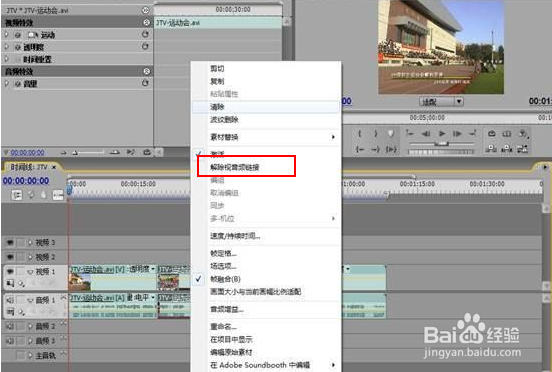552x372 pixels.
Task: Click the Effect Controls timecode 00:00:00:00
Action: tap(27, 153)
